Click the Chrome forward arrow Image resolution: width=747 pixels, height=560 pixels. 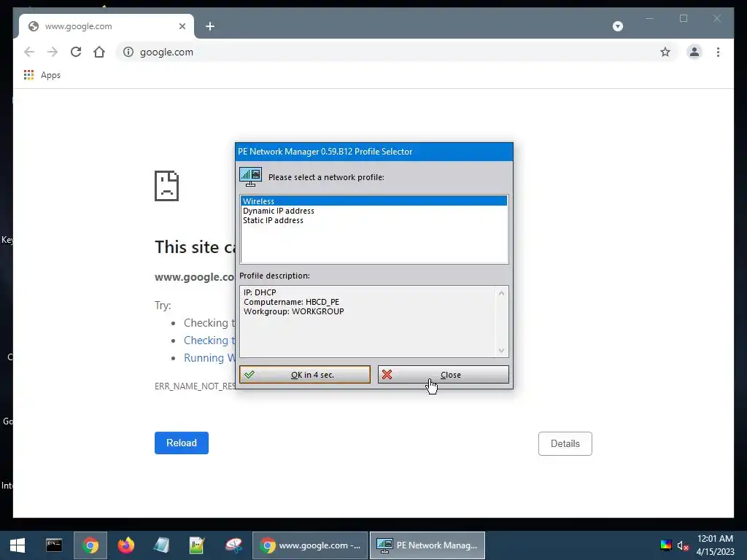pos(53,52)
